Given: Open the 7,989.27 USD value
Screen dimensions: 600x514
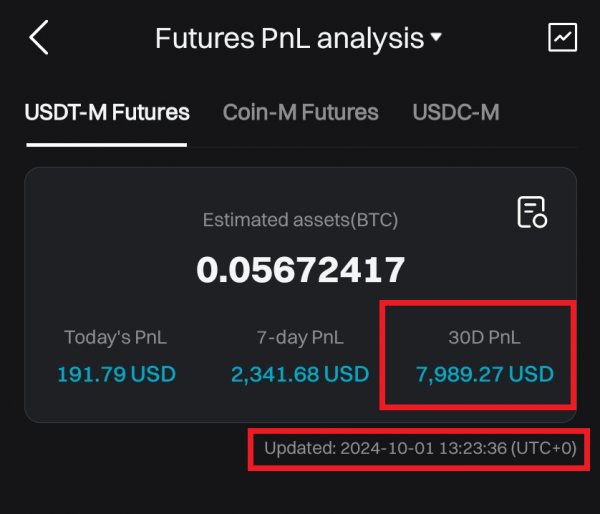Looking at the screenshot, I should tap(485, 375).
